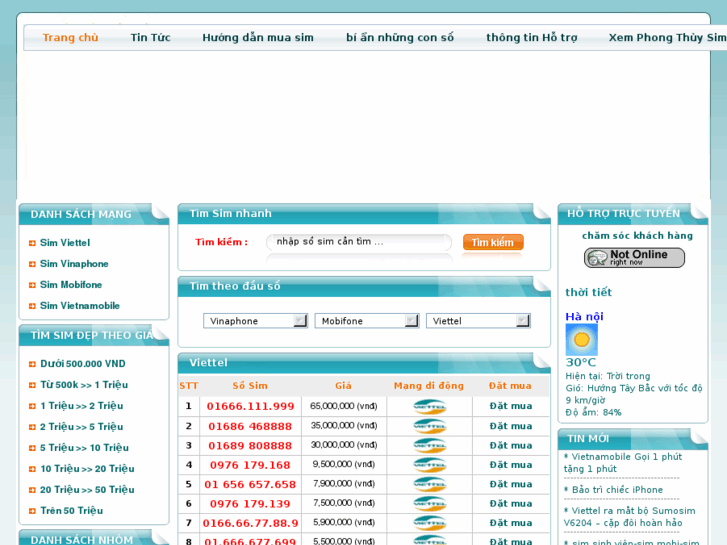Viewport: 727px width, 545px height.
Task: Click the orange Tìm kiếm button
Action: (x=493, y=242)
